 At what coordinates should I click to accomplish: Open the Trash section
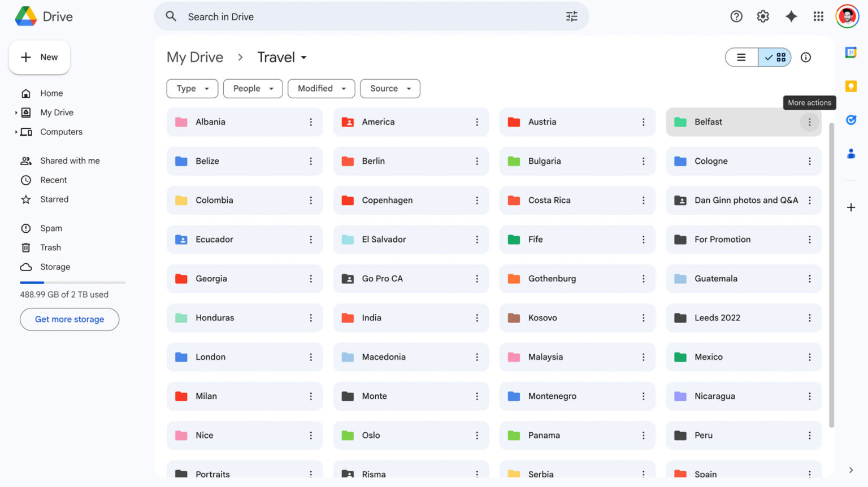pyautogui.click(x=50, y=247)
